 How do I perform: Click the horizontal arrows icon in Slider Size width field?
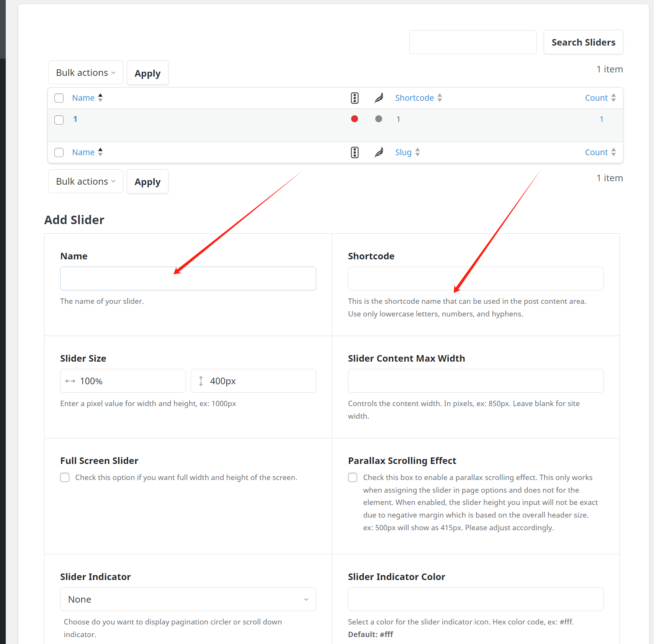tap(70, 381)
